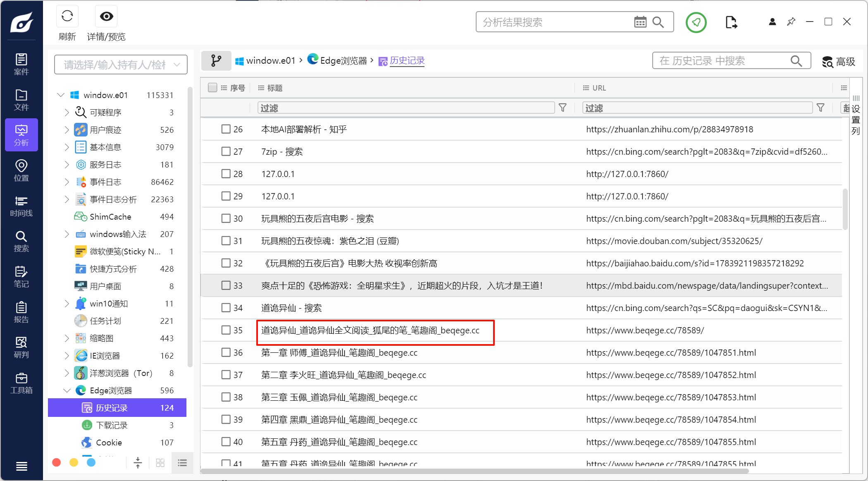868x481 pixels.
Task: Select the blue color tag dot
Action: tap(91, 462)
